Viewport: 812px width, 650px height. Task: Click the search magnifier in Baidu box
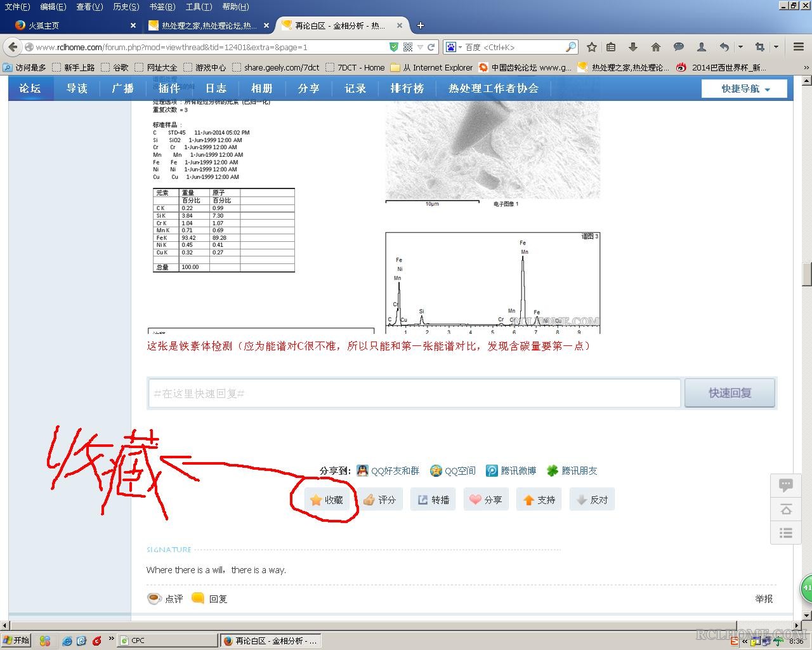(x=570, y=47)
